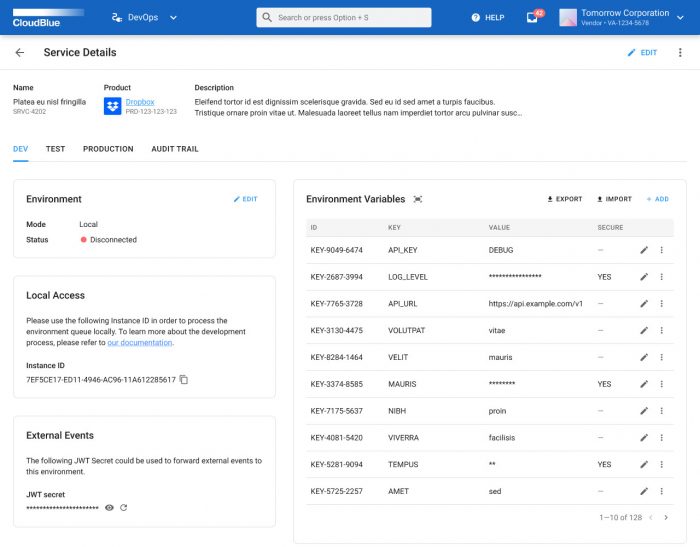This screenshot has height=547, width=700.
Task: Go to next page of variables
Action: pos(666,517)
